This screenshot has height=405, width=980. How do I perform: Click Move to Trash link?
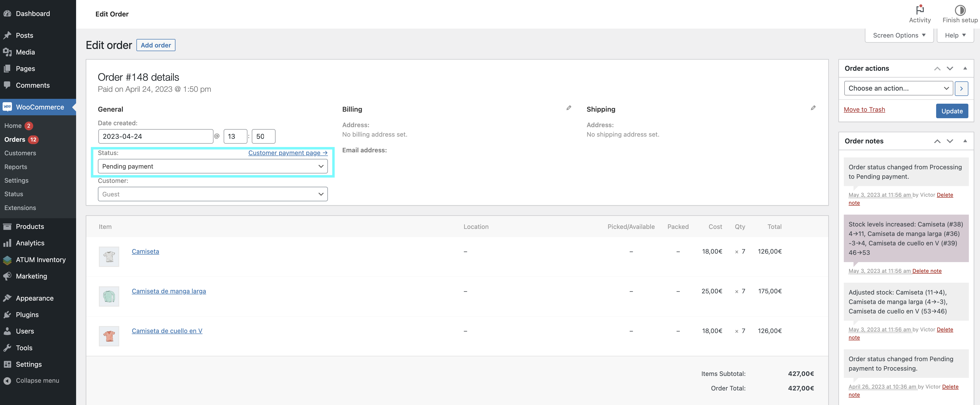tap(864, 109)
